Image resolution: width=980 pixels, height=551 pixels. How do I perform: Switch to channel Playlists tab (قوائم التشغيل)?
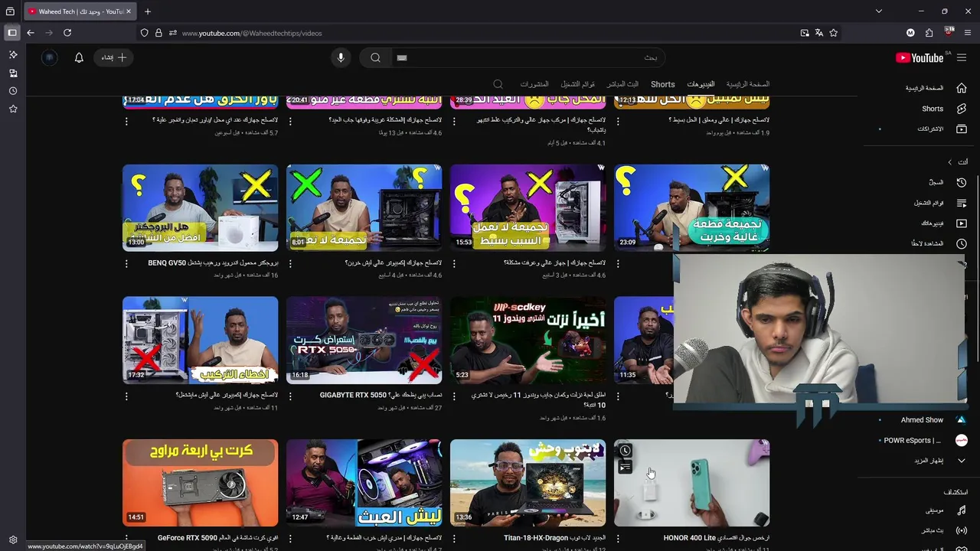point(578,84)
